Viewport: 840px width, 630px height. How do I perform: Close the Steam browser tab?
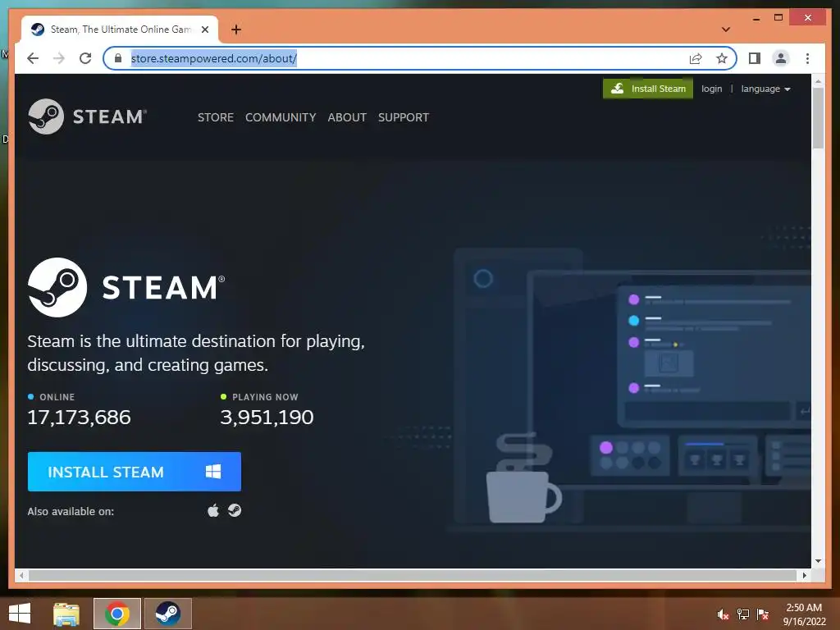[204, 30]
